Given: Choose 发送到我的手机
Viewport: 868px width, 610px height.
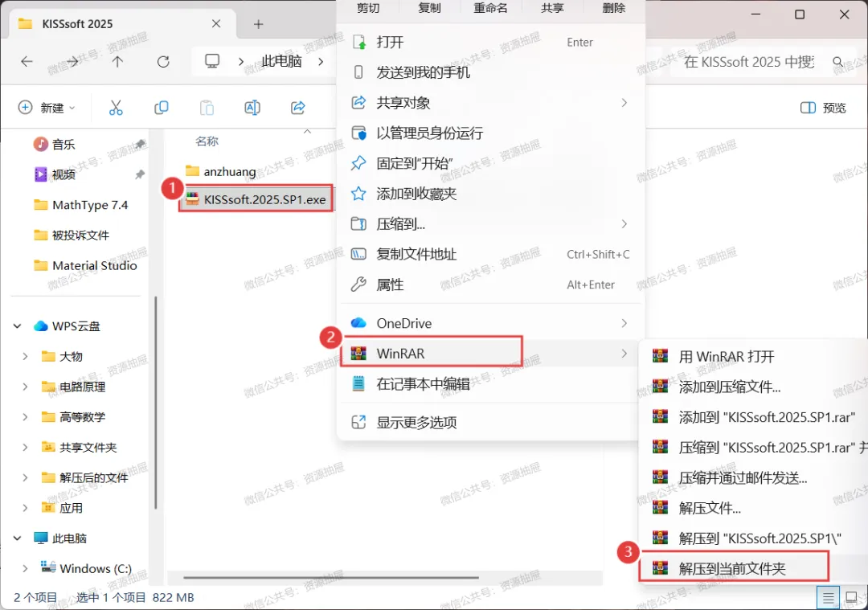Looking at the screenshot, I should (490, 72).
